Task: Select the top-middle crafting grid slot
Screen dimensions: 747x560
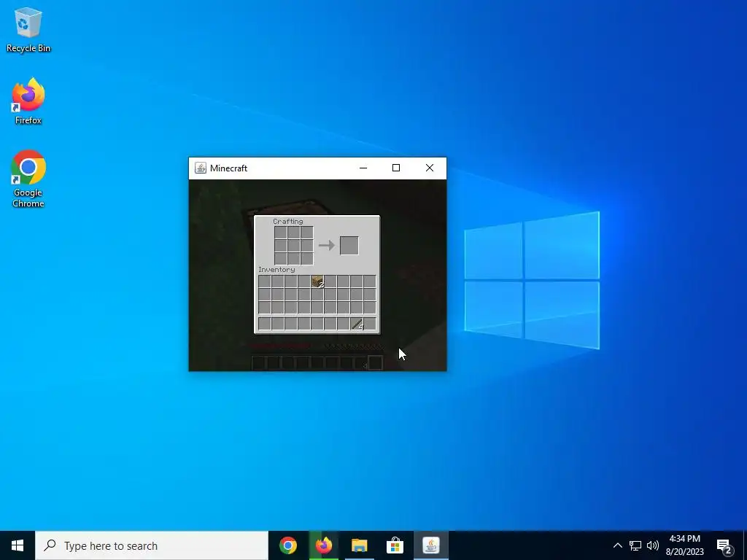Action: 294,233
